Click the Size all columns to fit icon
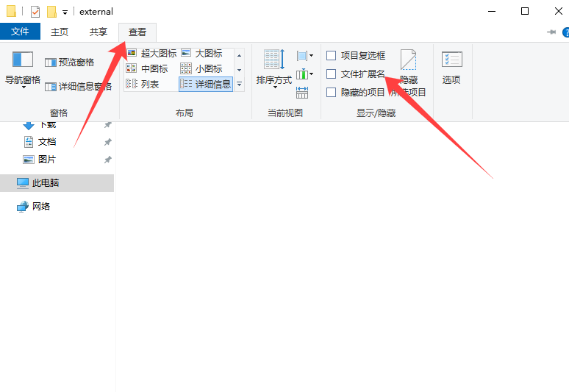Image resolution: width=569 pixels, height=392 pixels. coord(302,93)
